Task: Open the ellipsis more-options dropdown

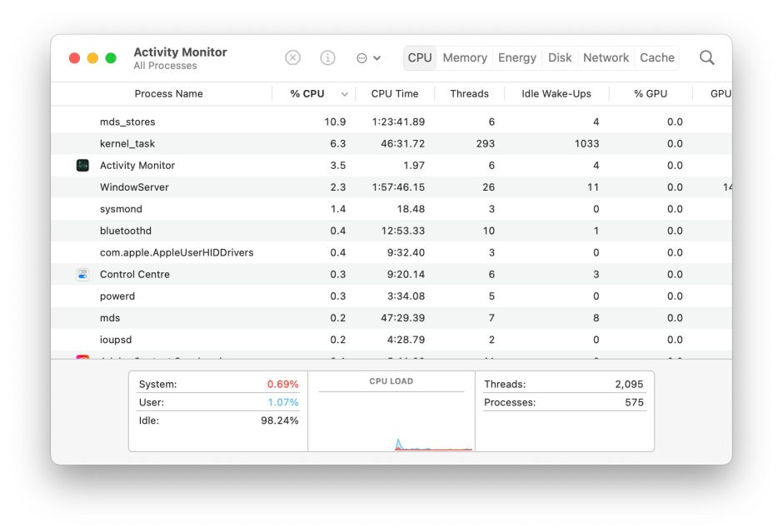Action: point(368,58)
